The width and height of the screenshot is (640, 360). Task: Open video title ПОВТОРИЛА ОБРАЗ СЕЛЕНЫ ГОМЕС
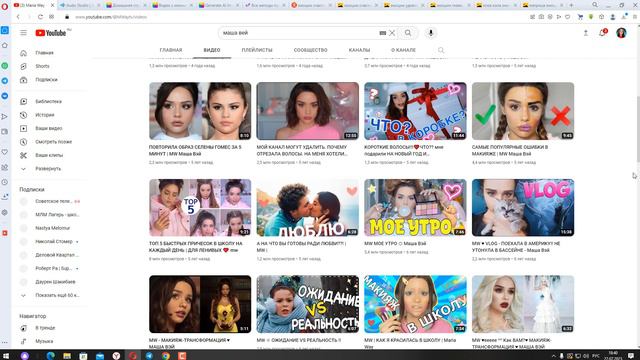click(x=195, y=150)
